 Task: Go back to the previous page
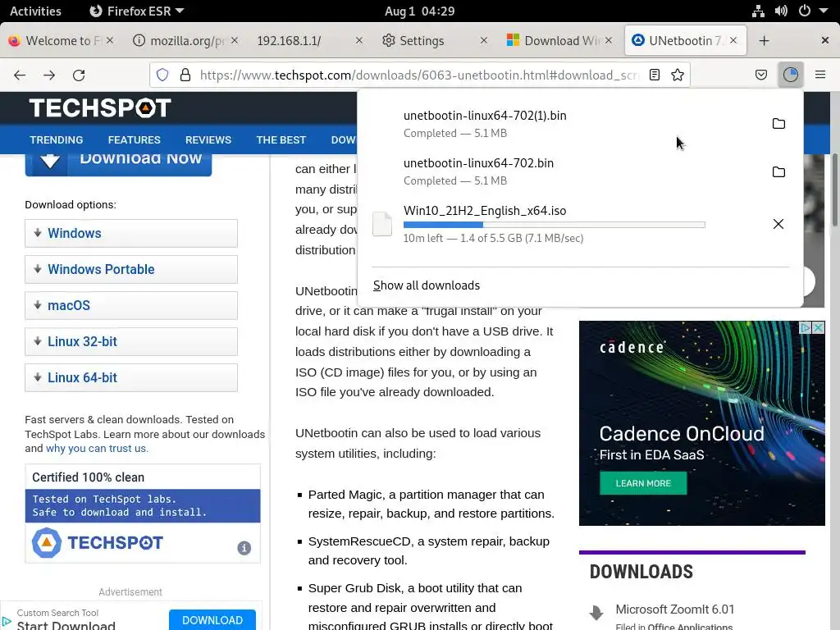click(20, 75)
